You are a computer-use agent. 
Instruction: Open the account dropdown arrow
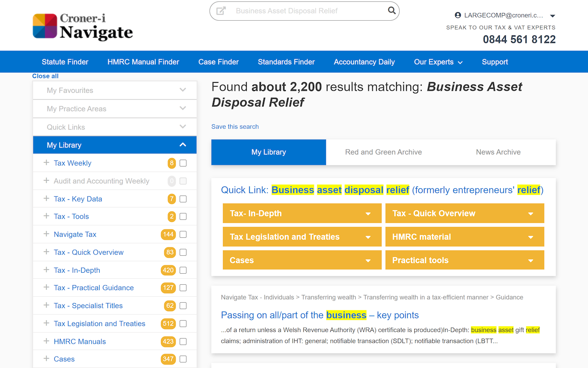click(553, 16)
